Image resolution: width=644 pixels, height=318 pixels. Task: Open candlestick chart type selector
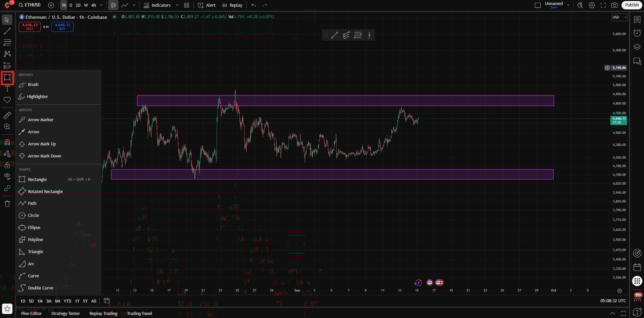(113, 5)
